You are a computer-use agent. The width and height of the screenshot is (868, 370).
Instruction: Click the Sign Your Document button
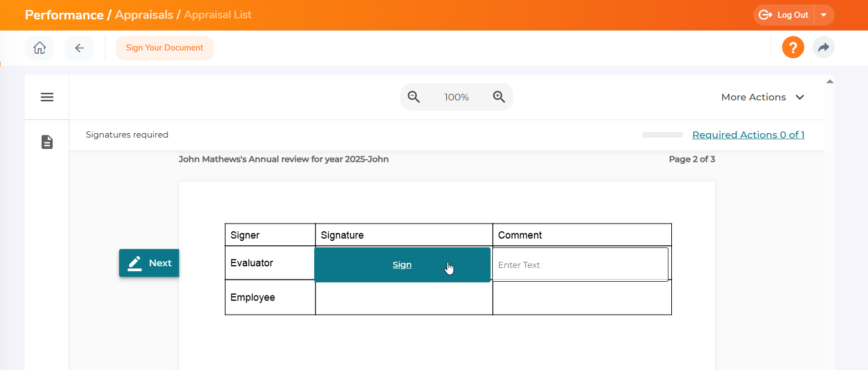pos(165,48)
